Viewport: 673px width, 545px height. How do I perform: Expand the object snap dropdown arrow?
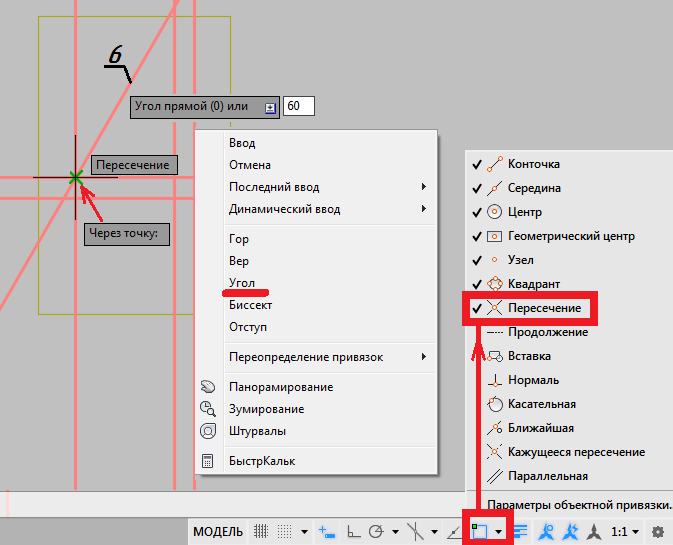[499, 532]
